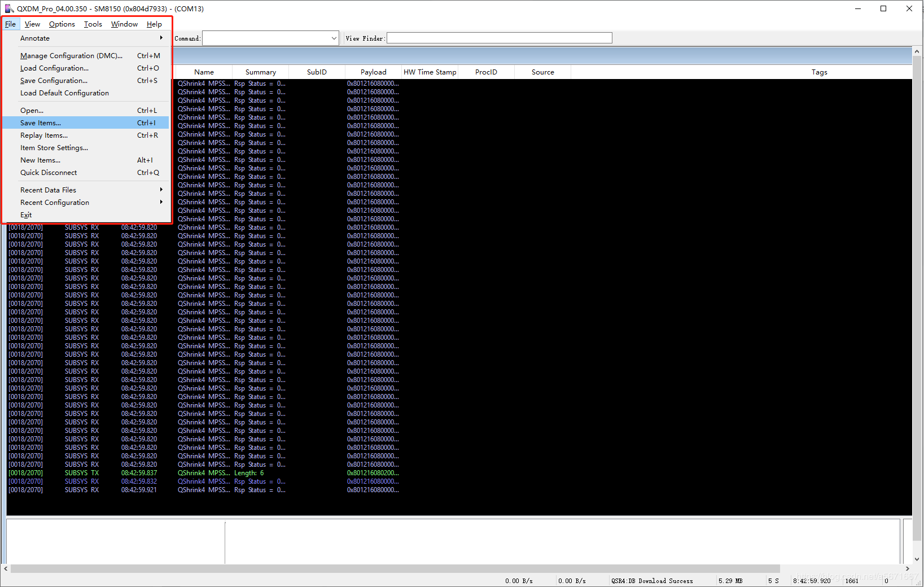Click the 8:42:59.920 status bar time

812,581
